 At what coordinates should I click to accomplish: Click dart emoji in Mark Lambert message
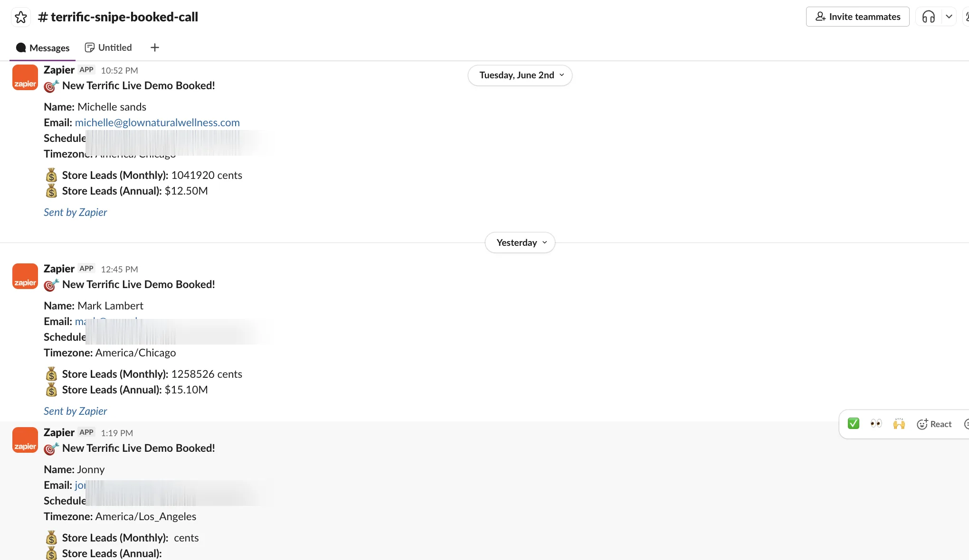tap(51, 285)
